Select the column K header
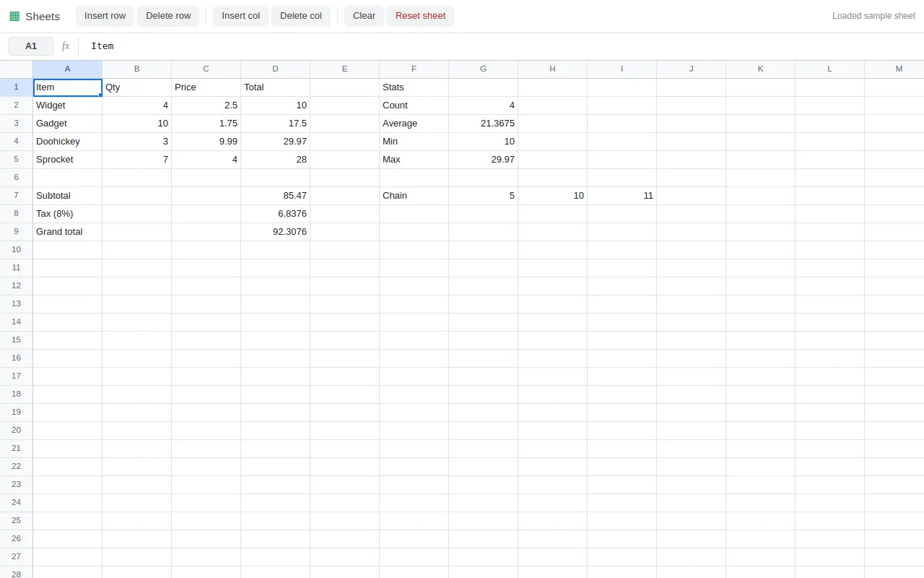 [761, 69]
